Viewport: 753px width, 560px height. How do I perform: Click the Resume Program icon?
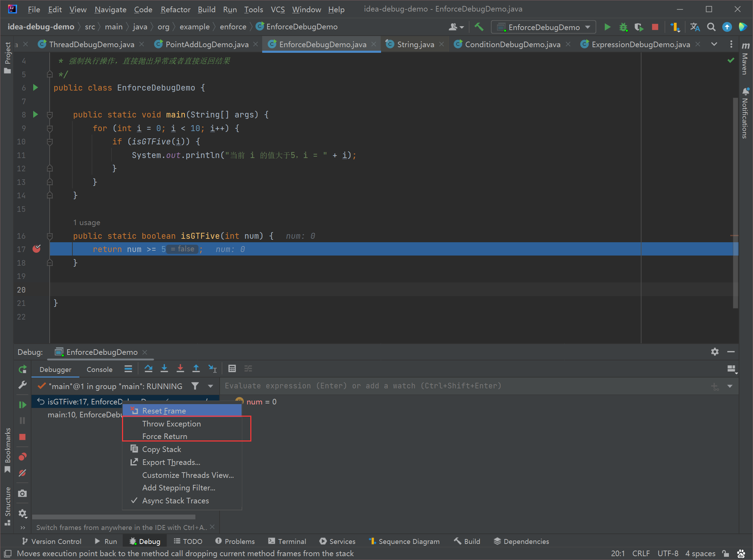point(22,404)
